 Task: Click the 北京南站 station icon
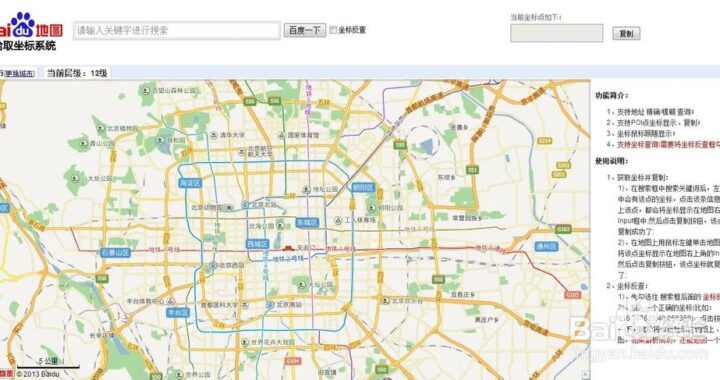pos(270,304)
